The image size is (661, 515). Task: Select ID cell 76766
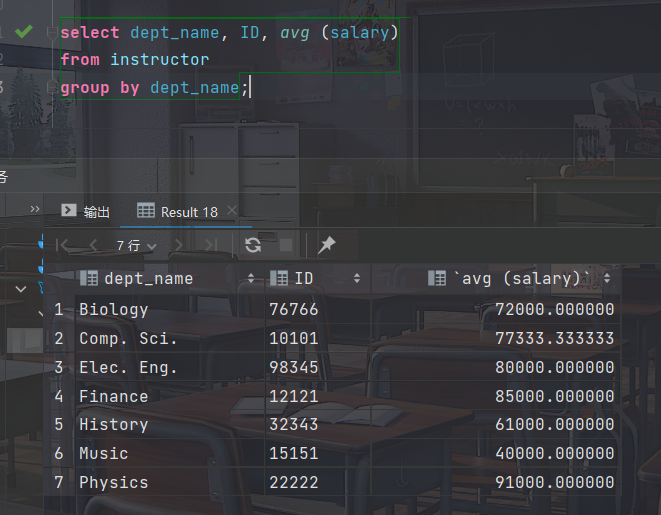pyautogui.click(x=318, y=309)
